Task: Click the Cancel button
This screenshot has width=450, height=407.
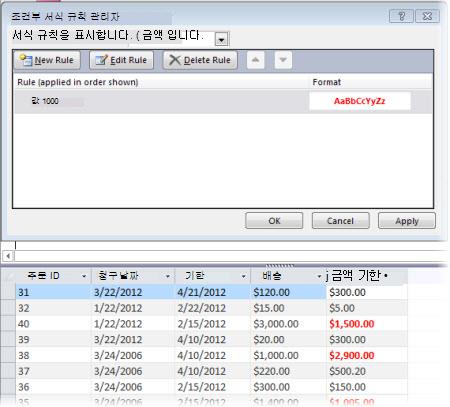Action: click(x=340, y=221)
